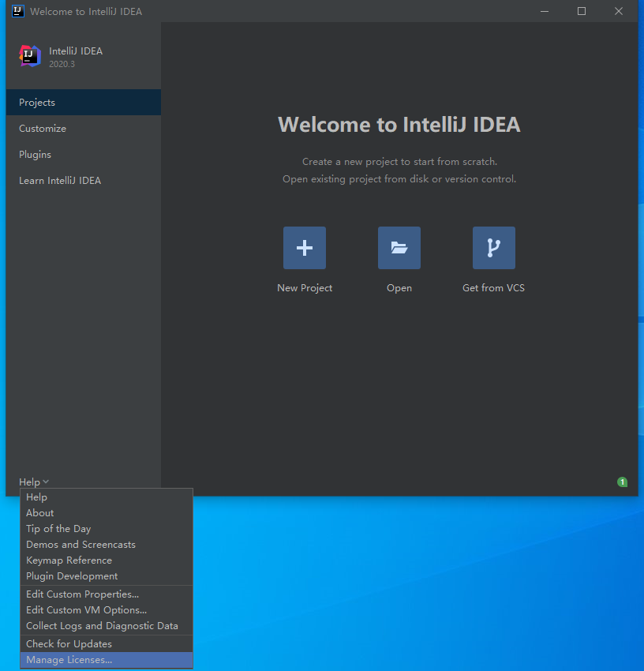This screenshot has height=671, width=644.
Task: Click Check for Updates
Action: (107, 643)
